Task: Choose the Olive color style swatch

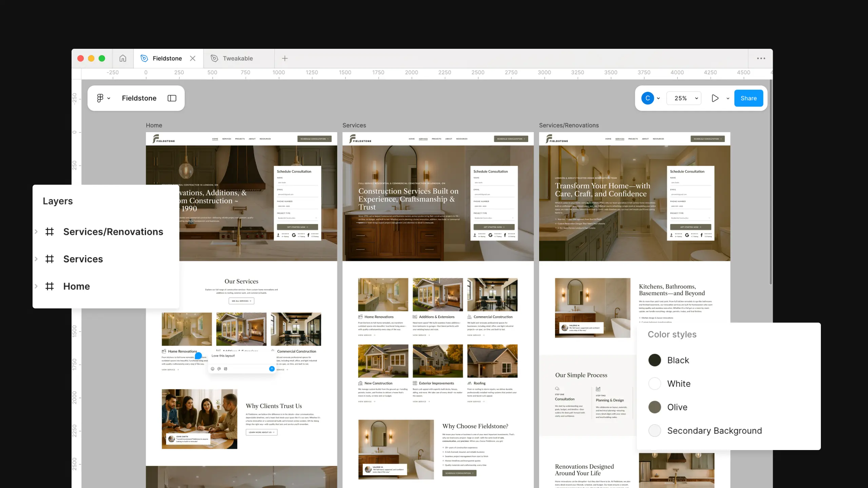Action: click(x=655, y=407)
